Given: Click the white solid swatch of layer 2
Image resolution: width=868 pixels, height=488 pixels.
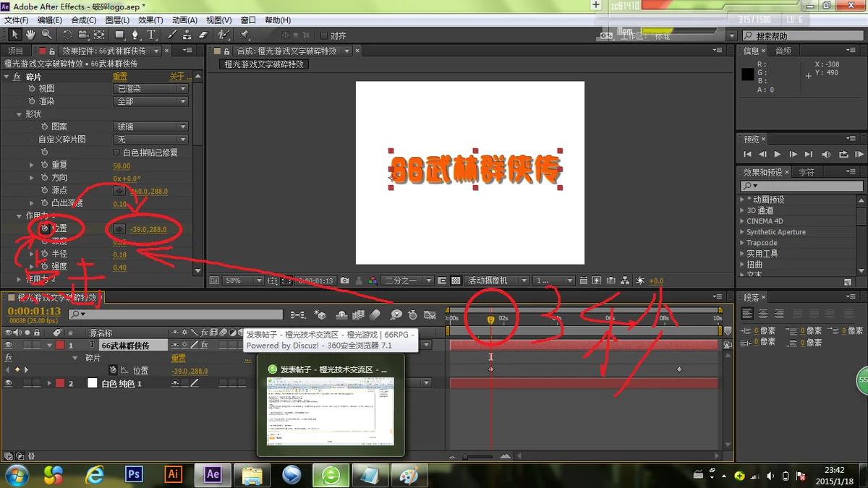Looking at the screenshot, I should [92, 383].
